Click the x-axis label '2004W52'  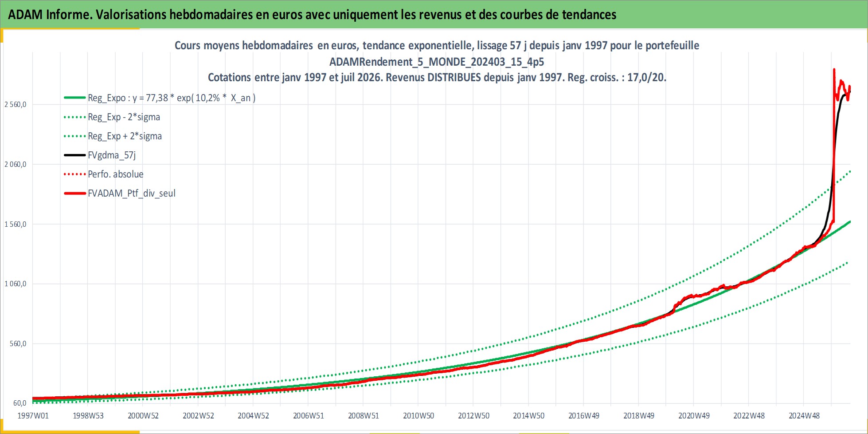[253, 416]
